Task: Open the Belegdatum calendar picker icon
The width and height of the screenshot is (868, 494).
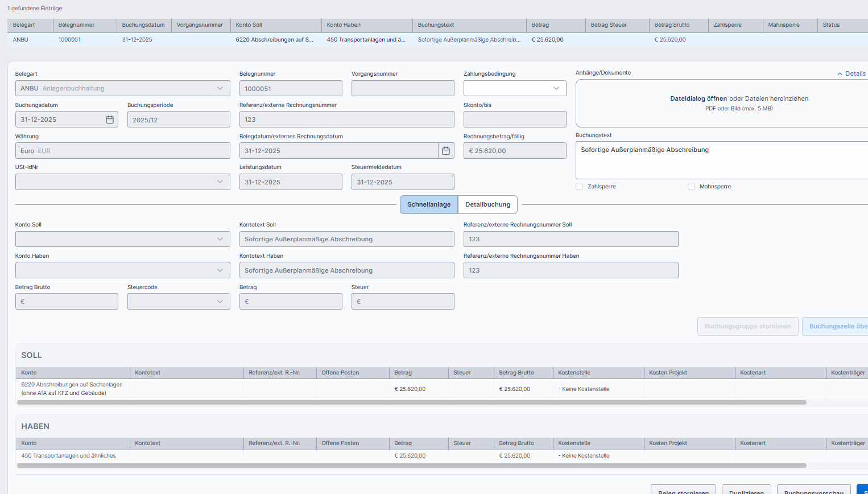Action: pos(446,151)
